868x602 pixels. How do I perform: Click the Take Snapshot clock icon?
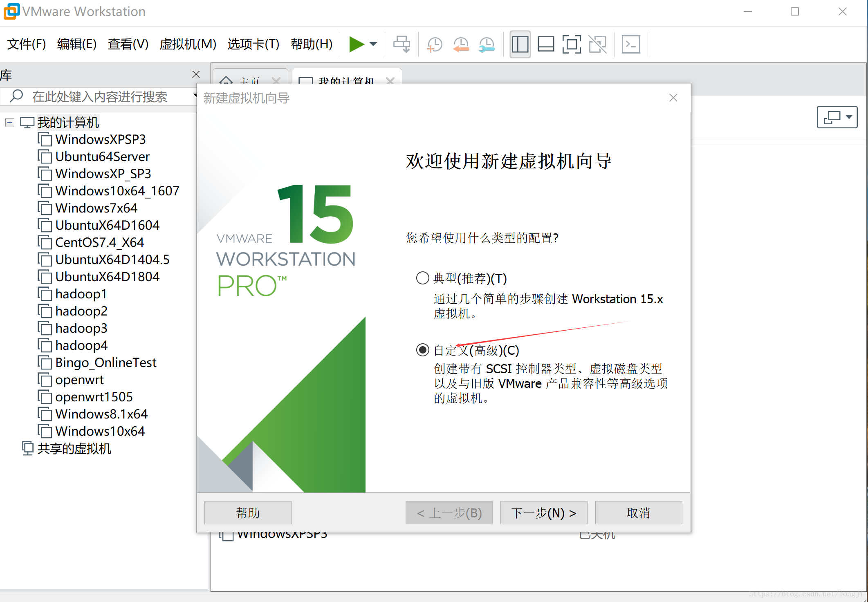tap(435, 44)
